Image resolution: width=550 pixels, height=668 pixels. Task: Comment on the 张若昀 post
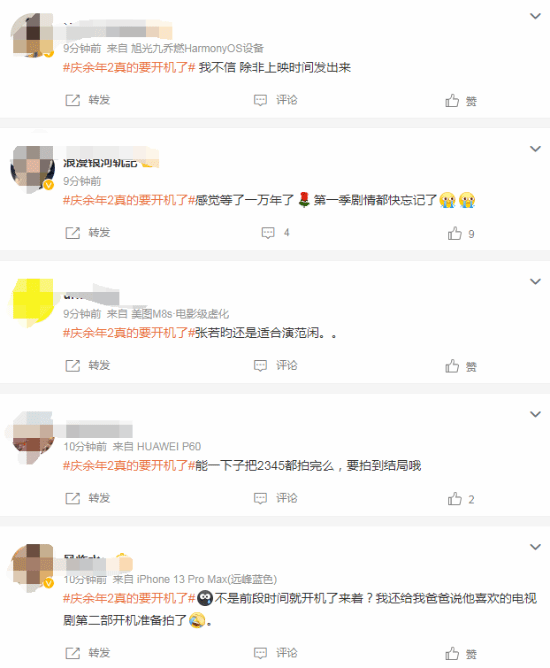pyautogui.click(x=275, y=366)
